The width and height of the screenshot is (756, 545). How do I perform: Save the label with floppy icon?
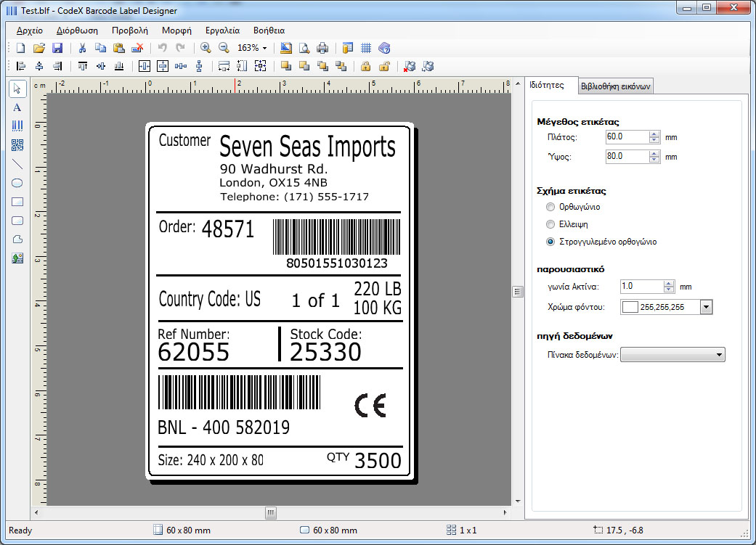[x=57, y=48]
